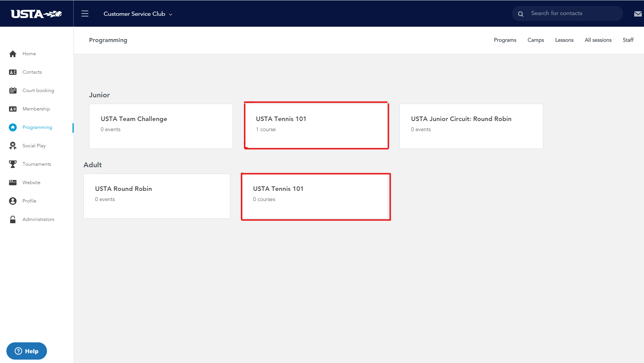Click the Adult section heading
Viewport: 644px width, 363px height.
[x=92, y=165]
